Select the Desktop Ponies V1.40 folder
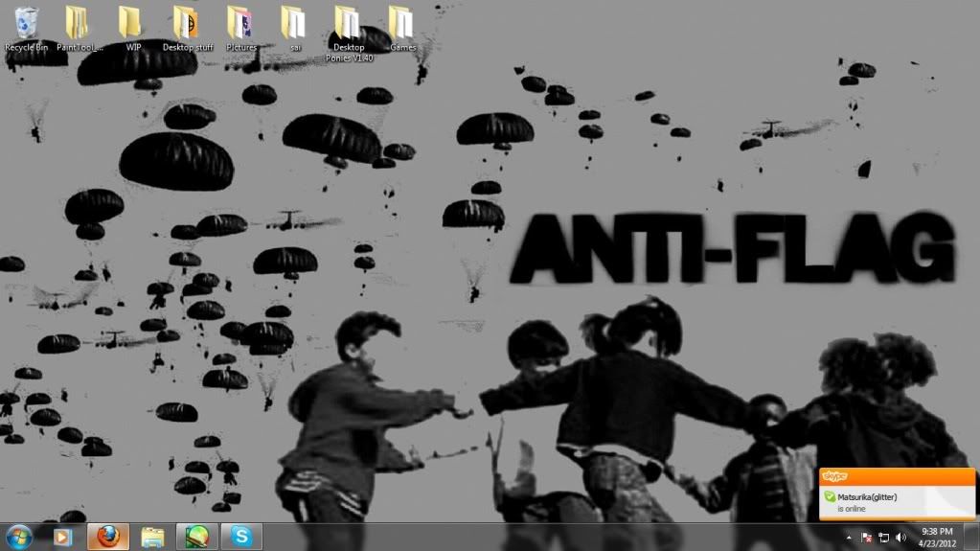Viewport: 980px width, 551px height. pyautogui.click(x=349, y=34)
